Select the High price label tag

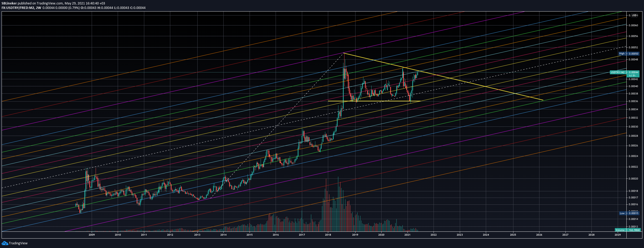[622, 54]
